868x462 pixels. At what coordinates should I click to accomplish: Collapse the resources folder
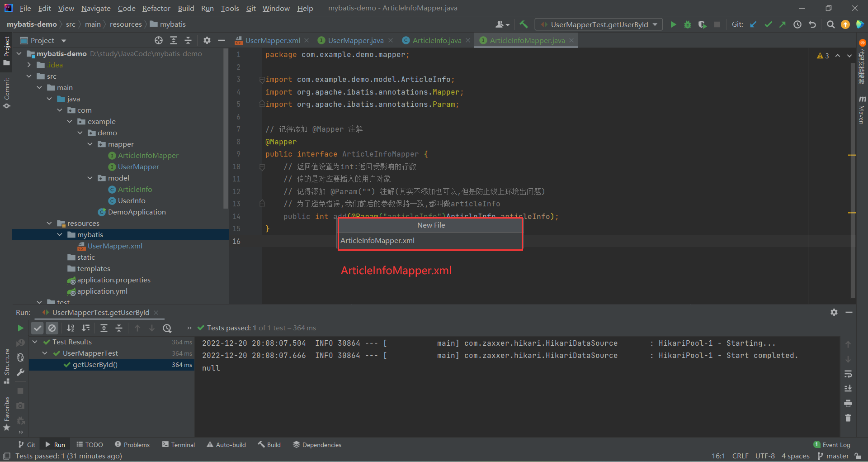click(49, 223)
